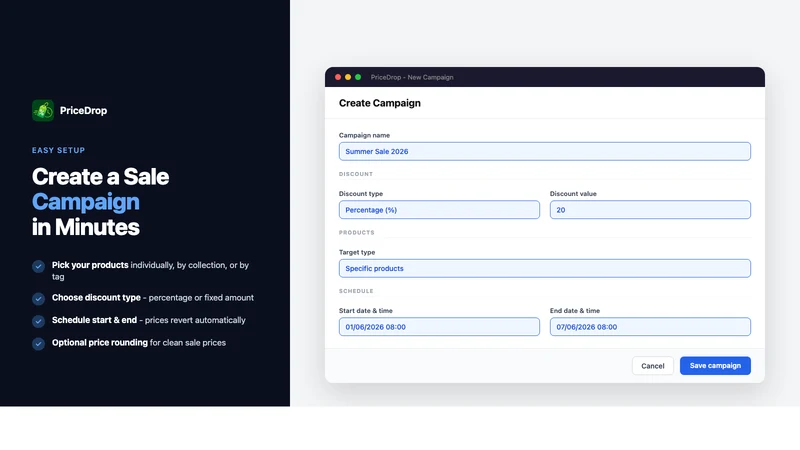The width and height of the screenshot is (800, 450).
Task: Click the checkmark icon beside Optional price rounding
Action: click(x=38, y=343)
